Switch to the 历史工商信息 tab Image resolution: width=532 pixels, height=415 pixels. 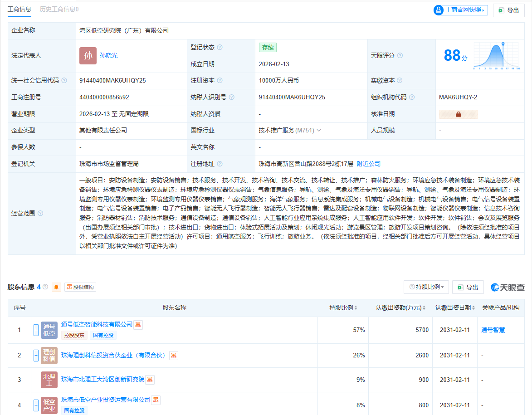[60, 8]
